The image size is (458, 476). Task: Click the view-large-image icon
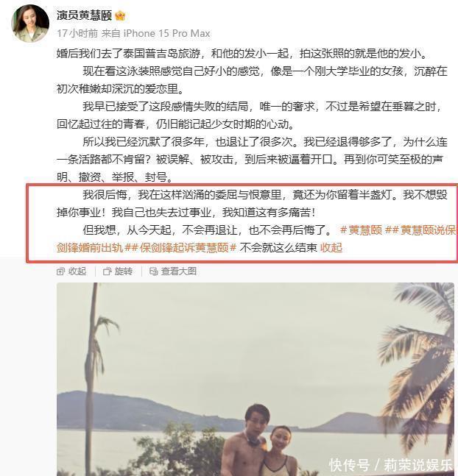[153, 271]
